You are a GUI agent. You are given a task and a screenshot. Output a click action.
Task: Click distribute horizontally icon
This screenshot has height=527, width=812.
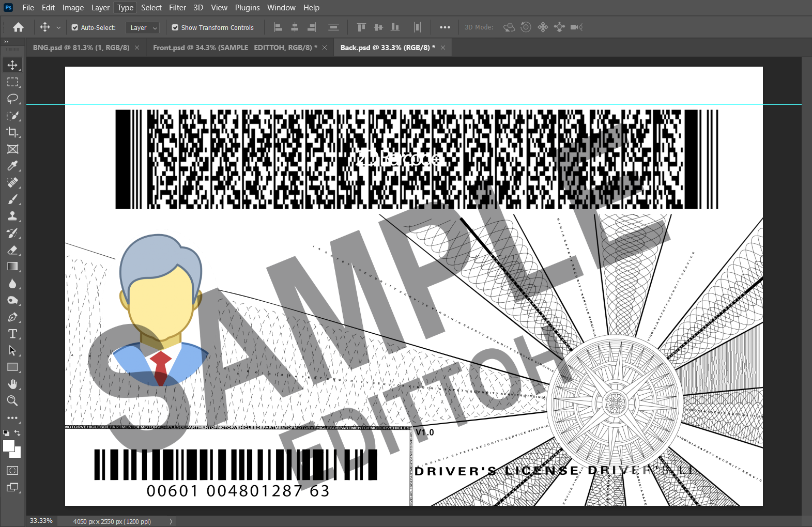(417, 27)
